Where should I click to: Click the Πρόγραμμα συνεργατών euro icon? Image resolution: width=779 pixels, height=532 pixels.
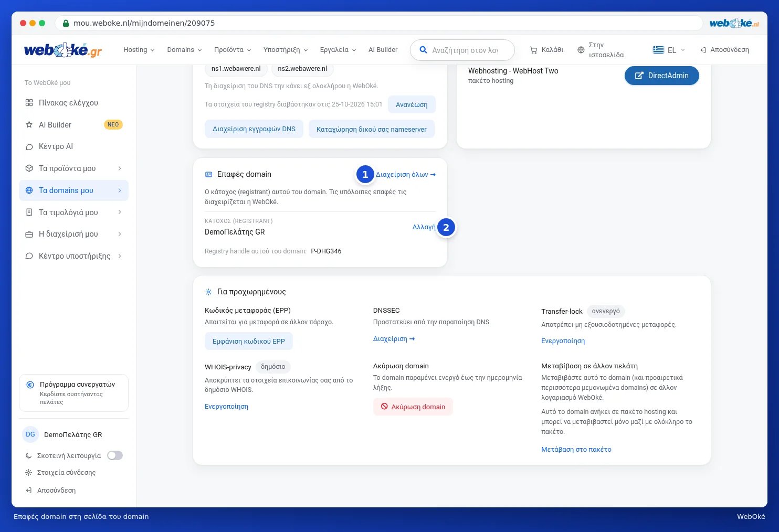coord(30,385)
